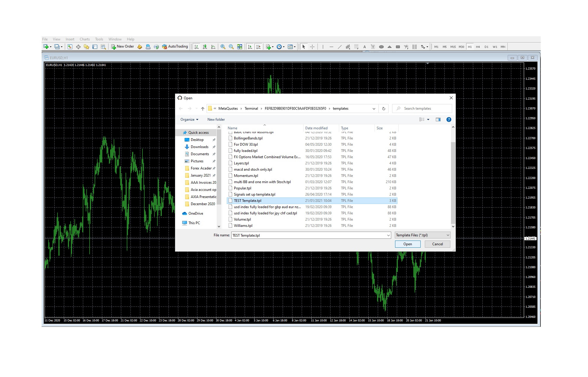Select the text 'A' drawing tool
The height and width of the screenshot is (377, 588).
[x=364, y=47]
